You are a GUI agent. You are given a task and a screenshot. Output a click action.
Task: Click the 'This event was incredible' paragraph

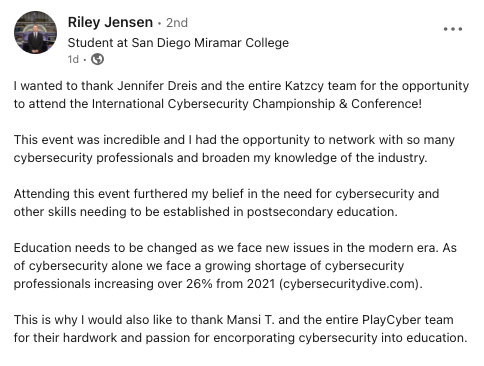pos(234,149)
